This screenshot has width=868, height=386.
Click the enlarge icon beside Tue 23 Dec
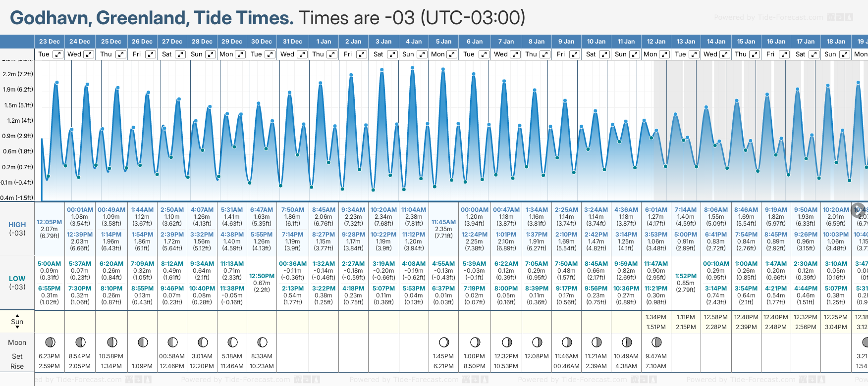(58, 54)
